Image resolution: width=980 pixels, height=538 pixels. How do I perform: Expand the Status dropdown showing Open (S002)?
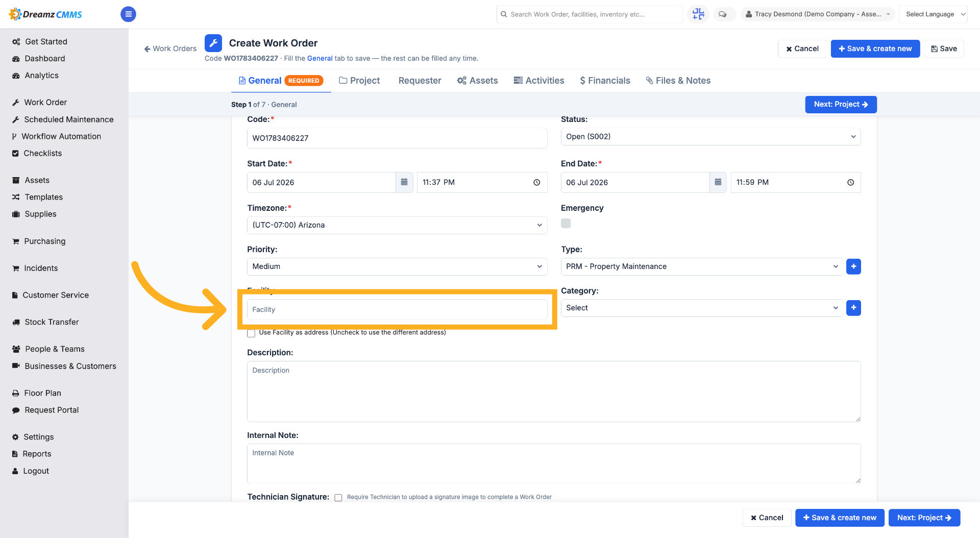[x=710, y=136]
